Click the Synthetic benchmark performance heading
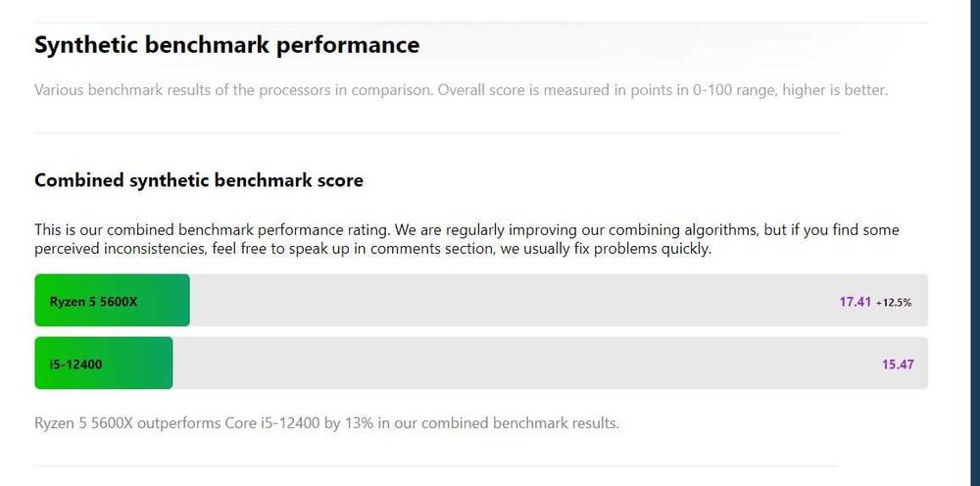The image size is (980, 486). pyautogui.click(x=227, y=45)
